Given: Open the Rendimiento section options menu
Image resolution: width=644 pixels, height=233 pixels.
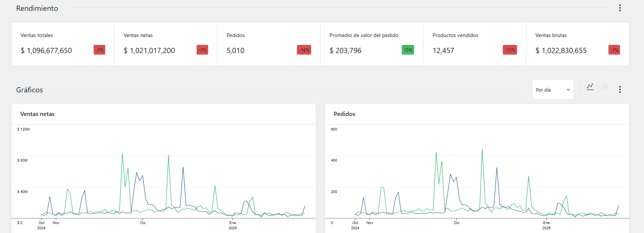Looking at the screenshot, I should click(x=620, y=8).
